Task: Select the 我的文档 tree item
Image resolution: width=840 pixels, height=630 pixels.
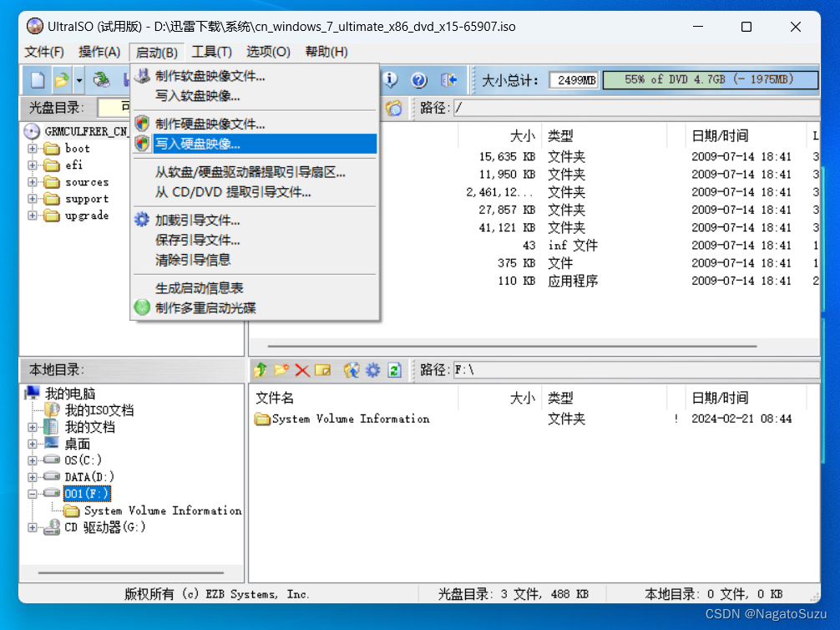Action: pos(89,427)
